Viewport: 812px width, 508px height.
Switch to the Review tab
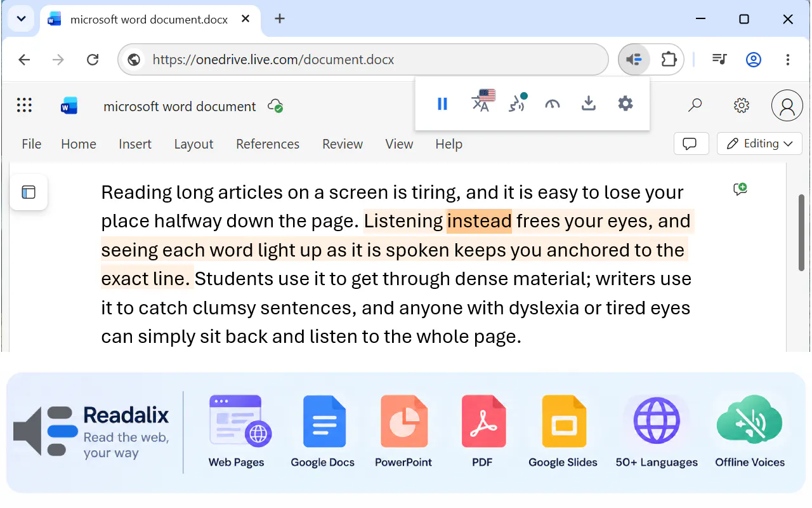pos(343,144)
